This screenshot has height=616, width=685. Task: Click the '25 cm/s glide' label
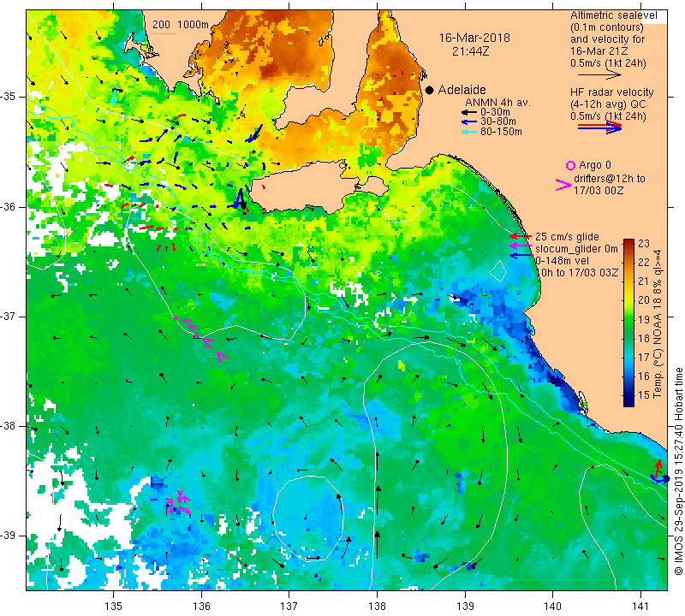click(x=567, y=237)
